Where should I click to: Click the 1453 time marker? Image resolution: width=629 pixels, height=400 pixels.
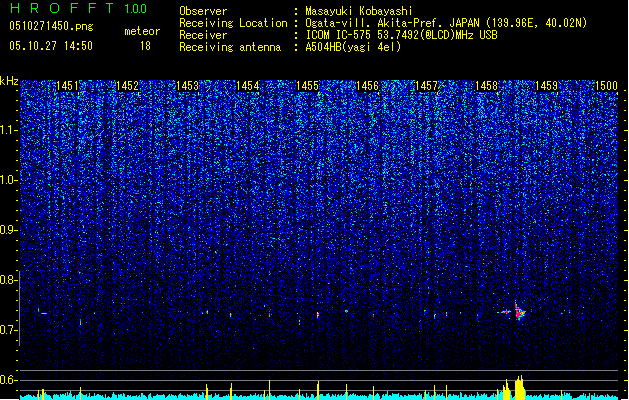187,86
